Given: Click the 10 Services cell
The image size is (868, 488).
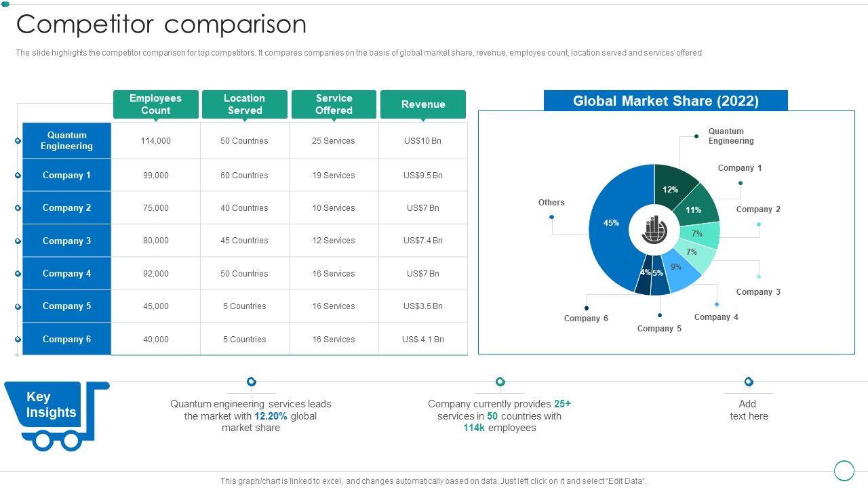Looking at the screenshot, I should 334,208.
